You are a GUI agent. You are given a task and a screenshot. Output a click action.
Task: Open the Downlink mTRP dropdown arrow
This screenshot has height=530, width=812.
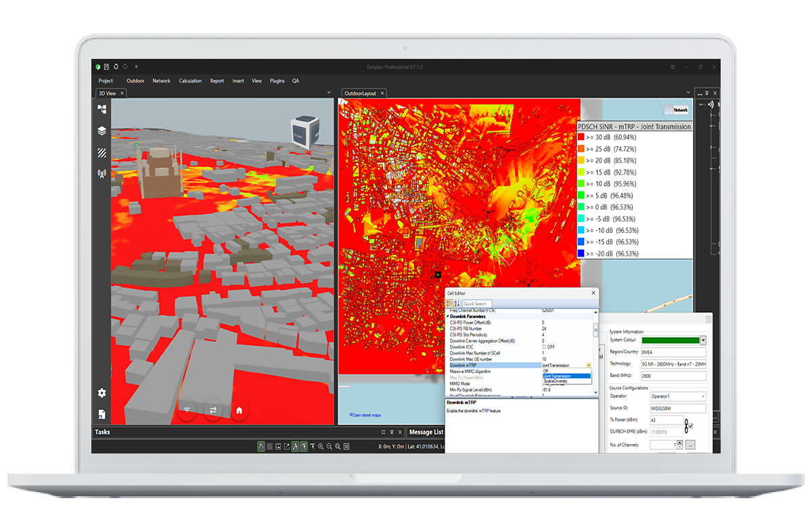pos(589,365)
